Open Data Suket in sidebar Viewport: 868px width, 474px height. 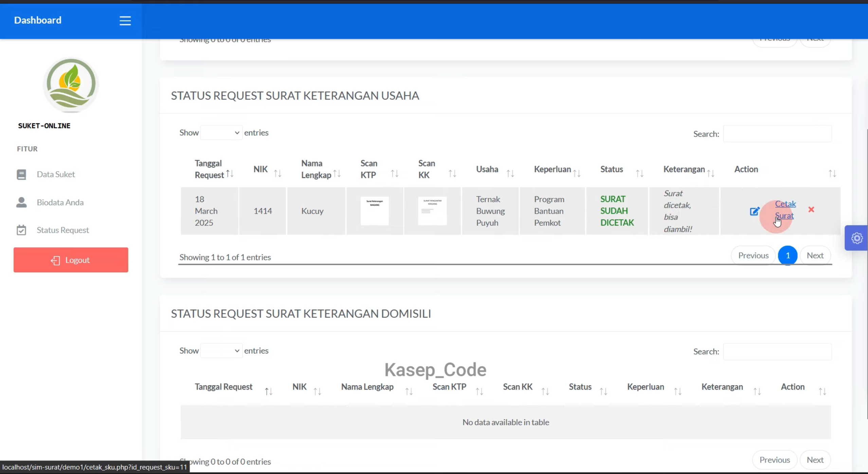[x=56, y=174]
